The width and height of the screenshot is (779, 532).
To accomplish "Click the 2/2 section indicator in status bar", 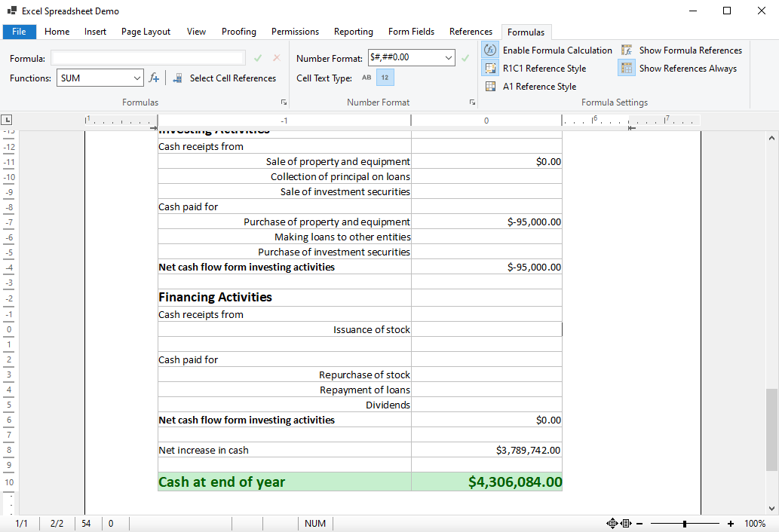I will (57, 524).
